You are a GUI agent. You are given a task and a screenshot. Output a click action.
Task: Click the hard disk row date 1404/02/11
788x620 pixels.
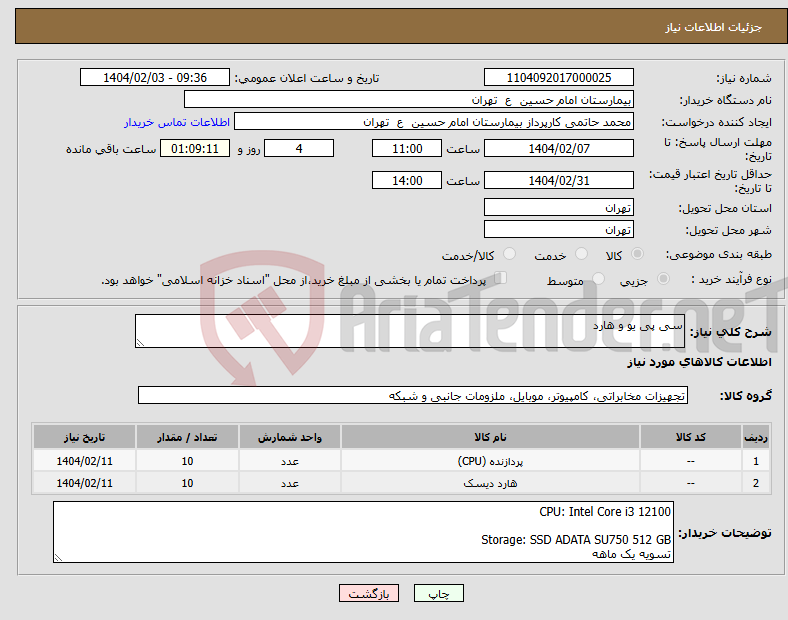(84, 483)
